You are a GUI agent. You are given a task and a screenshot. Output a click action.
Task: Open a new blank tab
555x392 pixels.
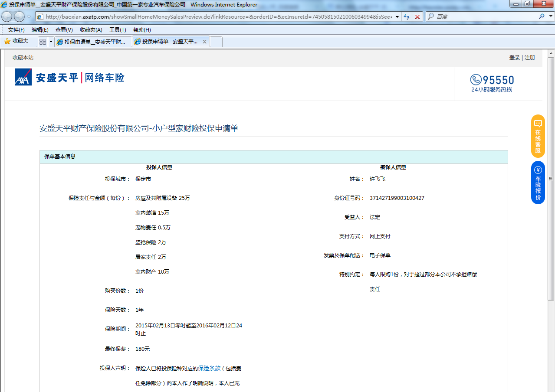tap(216, 42)
